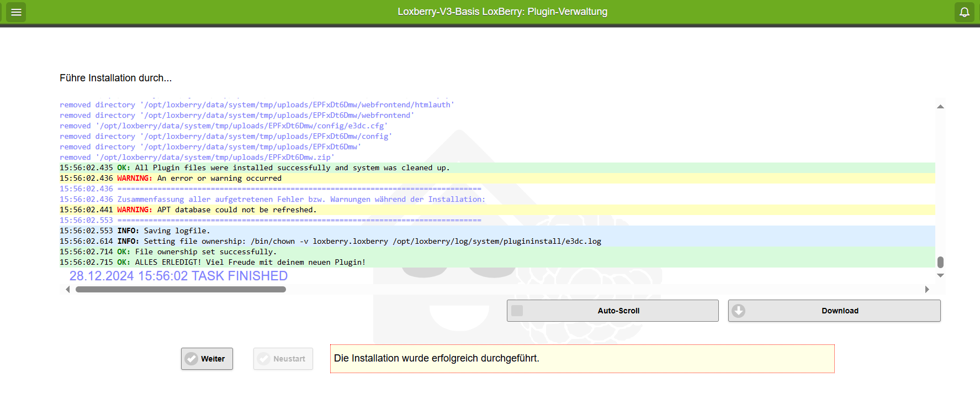The width and height of the screenshot is (980, 398).
Task: Click the horizontal scrollbar's right arrow
Action: coord(927,290)
